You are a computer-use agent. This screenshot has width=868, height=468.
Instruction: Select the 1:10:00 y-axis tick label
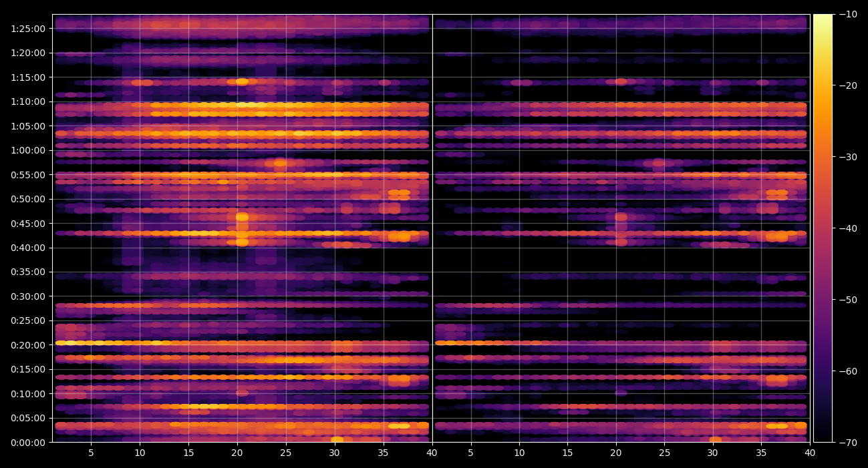pos(28,101)
